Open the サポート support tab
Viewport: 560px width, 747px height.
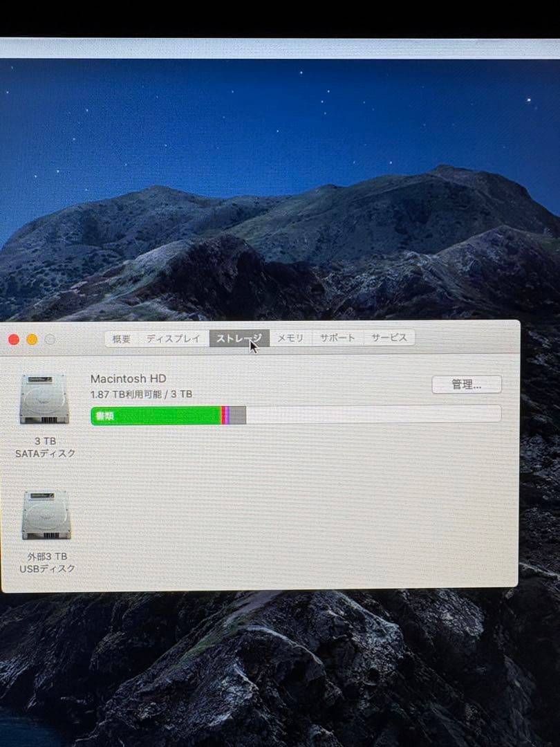[x=337, y=338]
